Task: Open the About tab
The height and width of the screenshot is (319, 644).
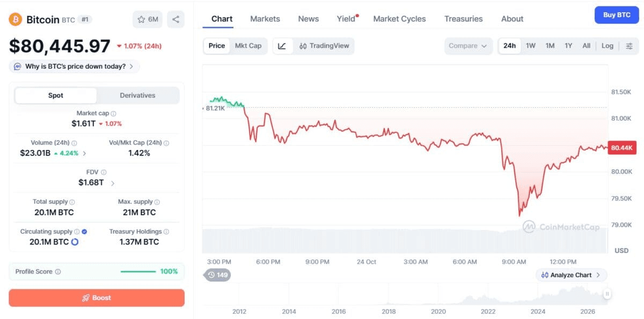Action: click(x=512, y=19)
